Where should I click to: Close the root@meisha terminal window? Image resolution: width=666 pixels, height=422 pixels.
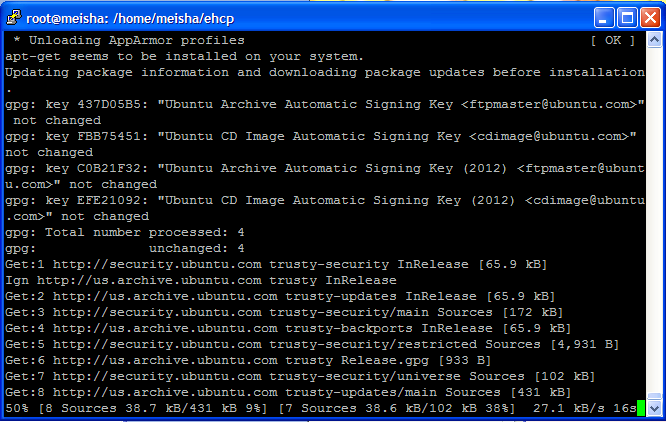651,18
